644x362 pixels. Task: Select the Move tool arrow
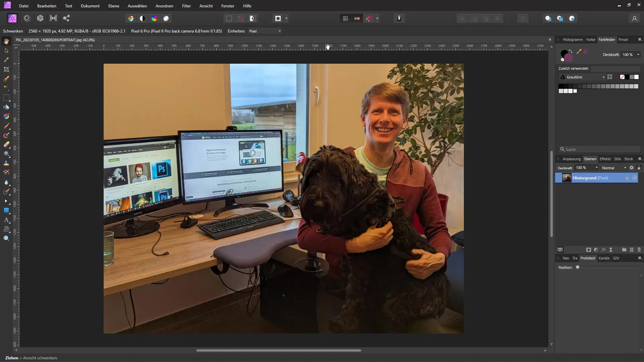pos(6,51)
